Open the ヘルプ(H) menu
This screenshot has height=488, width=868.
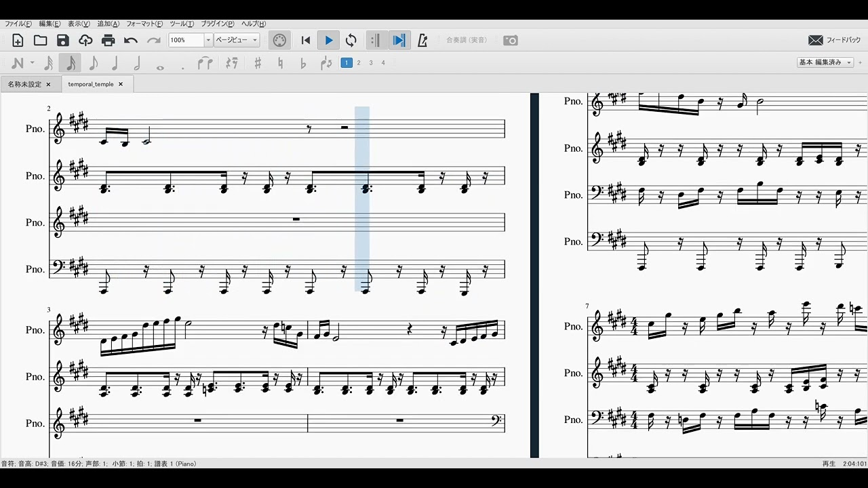pyautogui.click(x=254, y=24)
